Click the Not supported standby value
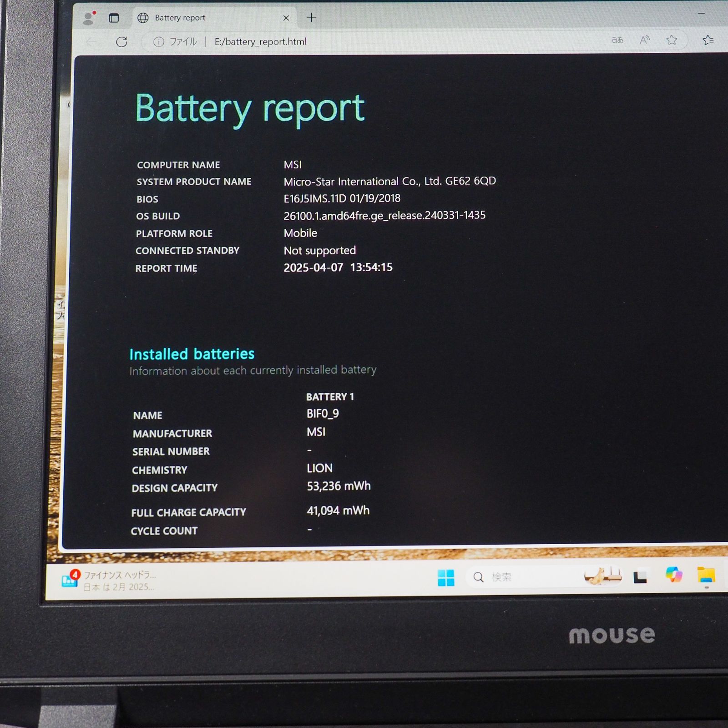Viewport: 728px width, 728px height. 320,251
